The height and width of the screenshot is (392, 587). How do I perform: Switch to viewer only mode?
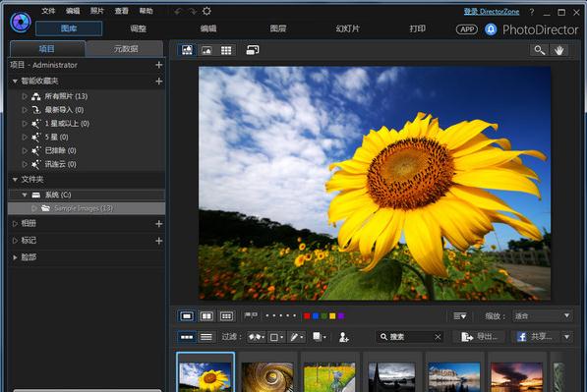[206, 50]
